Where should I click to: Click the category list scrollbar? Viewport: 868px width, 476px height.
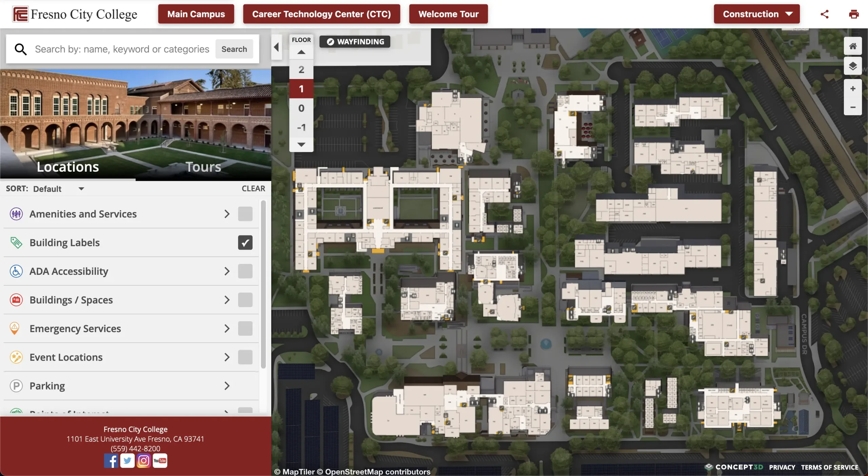click(263, 284)
